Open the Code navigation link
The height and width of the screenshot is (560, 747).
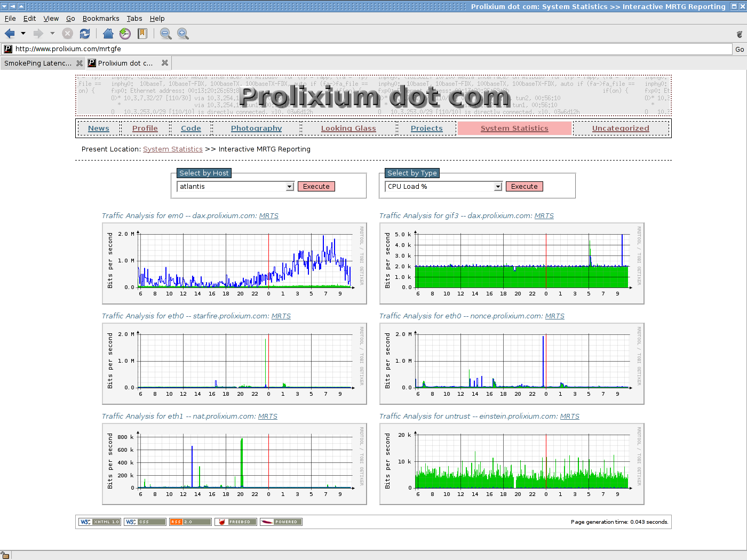tap(191, 129)
